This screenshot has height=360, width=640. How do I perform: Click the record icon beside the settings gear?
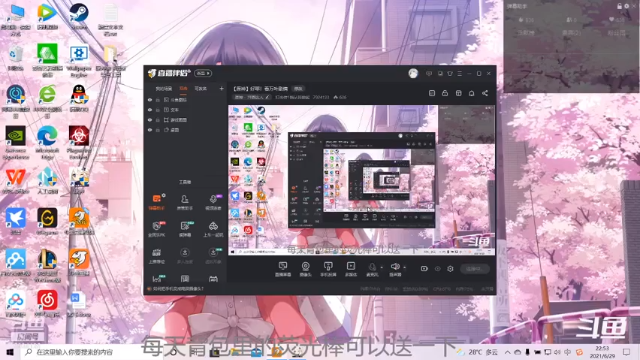coord(424,269)
